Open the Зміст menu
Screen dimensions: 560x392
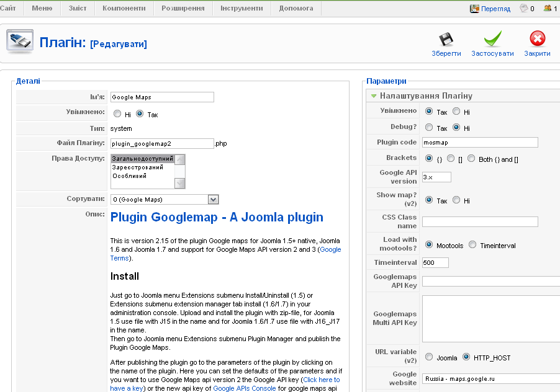(x=78, y=8)
